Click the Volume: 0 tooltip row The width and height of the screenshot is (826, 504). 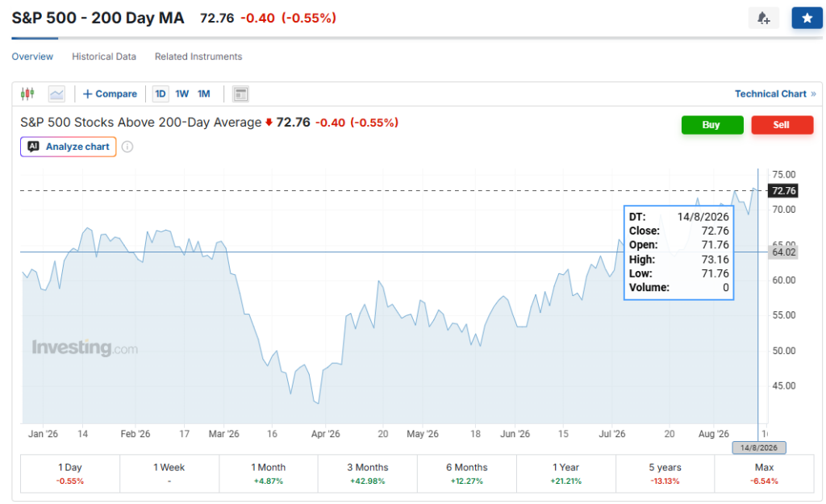click(678, 288)
